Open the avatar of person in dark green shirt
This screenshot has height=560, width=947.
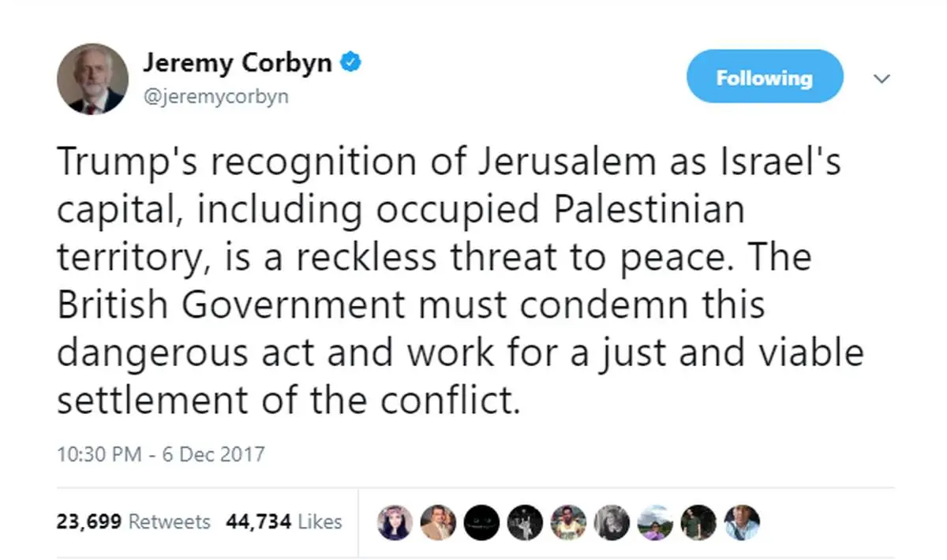698,522
